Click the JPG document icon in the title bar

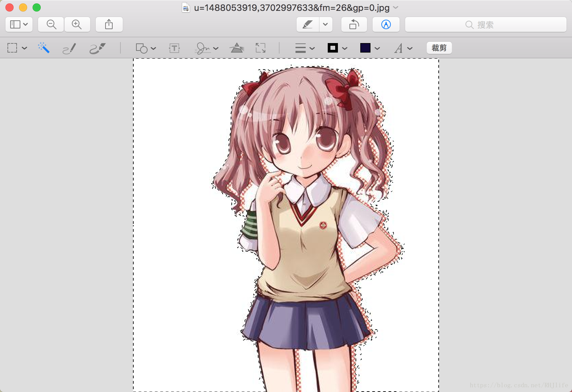coord(186,7)
